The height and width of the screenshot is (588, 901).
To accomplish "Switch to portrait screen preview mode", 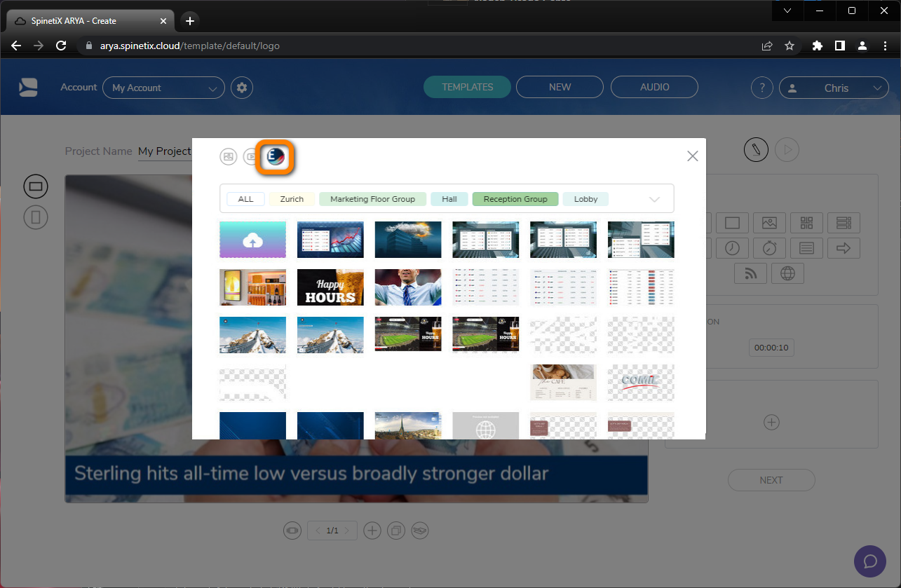I will [x=36, y=217].
